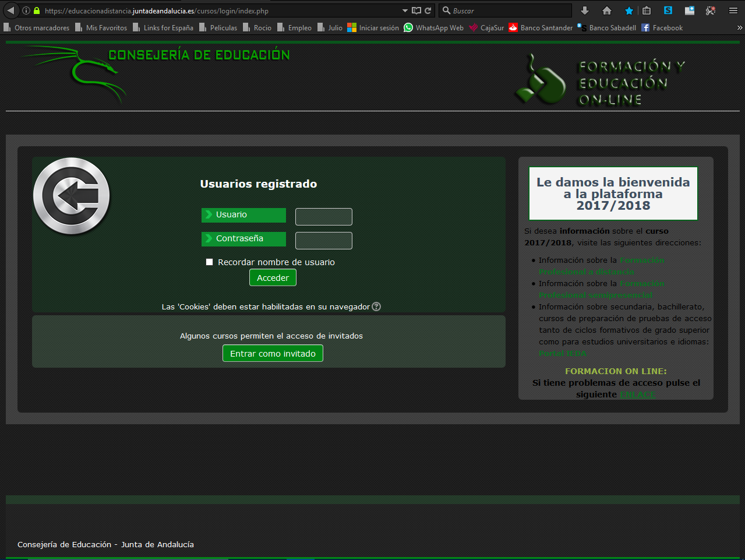Show more bookmarks with the overflow chevron
745x560 pixels.
(x=740, y=27)
